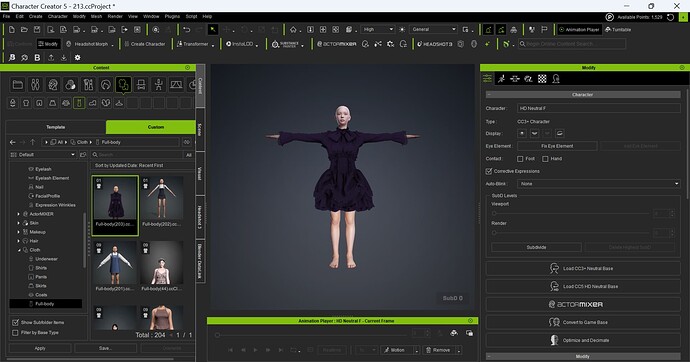
Task: Toggle the Animation Player button
Action: click(x=579, y=29)
